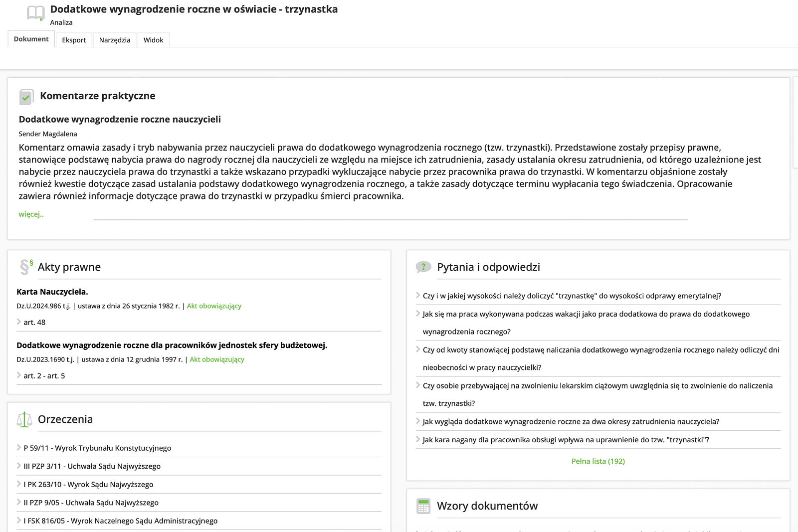
Task: Open III PZP 3/11 Uchwała Sądu Najwyższego
Action: pos(92,466)
